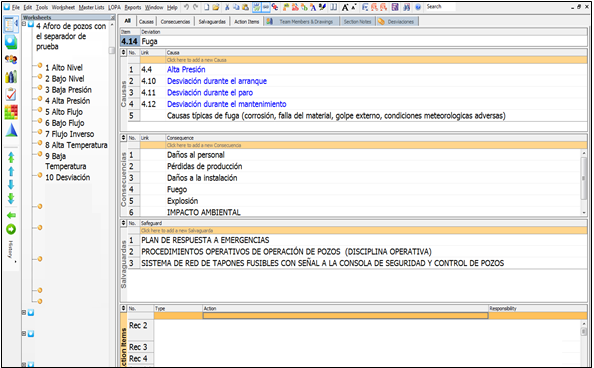
Task: Click the Cut scissors icon
Action: (x=227, y=7)
